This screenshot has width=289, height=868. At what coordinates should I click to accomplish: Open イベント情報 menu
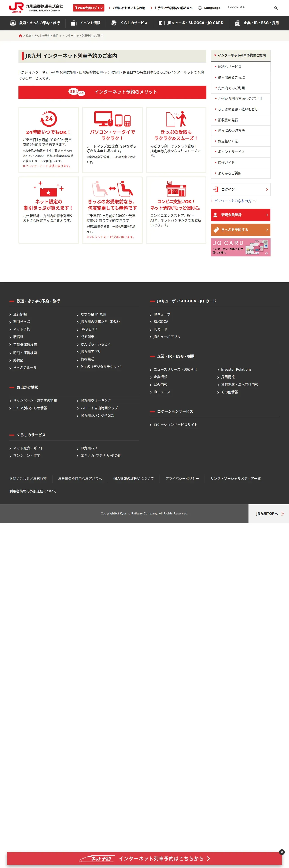coord(86,23)
